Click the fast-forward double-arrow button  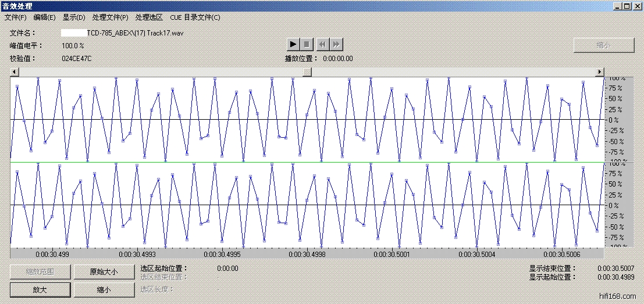point(336,44)
